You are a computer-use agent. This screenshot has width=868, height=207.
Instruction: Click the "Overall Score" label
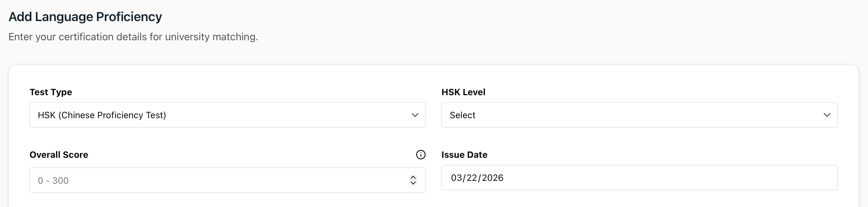pyautogui.click(x=59, y=155)
